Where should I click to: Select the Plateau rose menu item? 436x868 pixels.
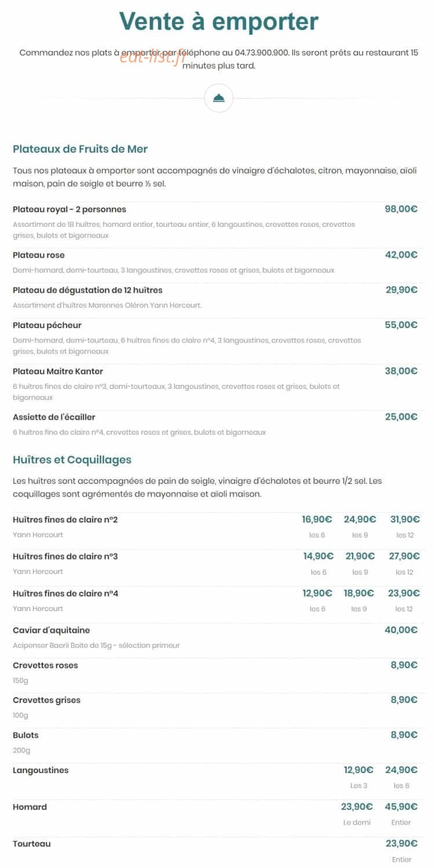coord(39,255)
